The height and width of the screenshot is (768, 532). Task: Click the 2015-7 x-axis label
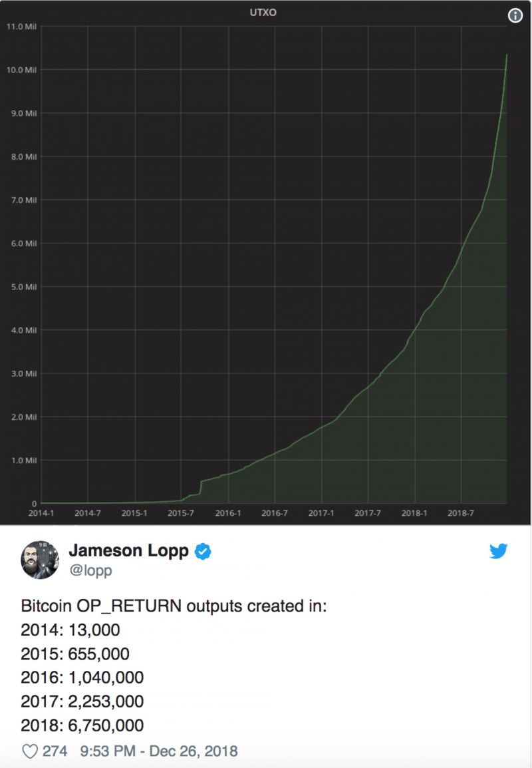181,513
